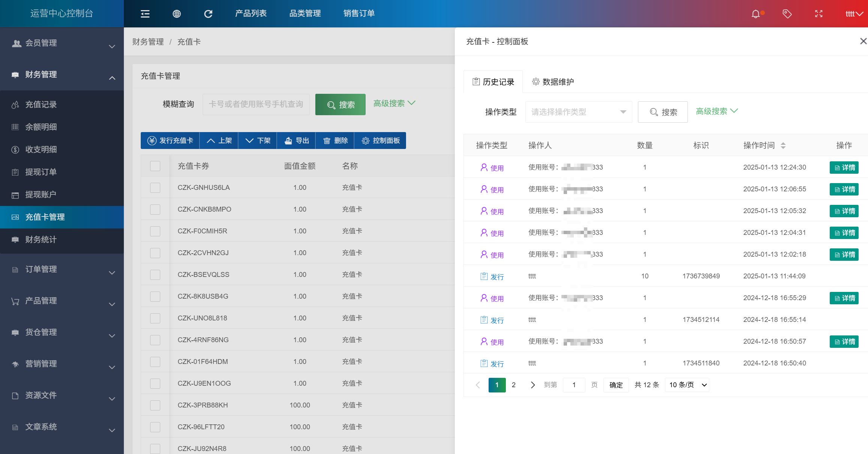Open the 10 条/页 page size dropdown
This screenshot has width=868, height=454.
(687, 385)
